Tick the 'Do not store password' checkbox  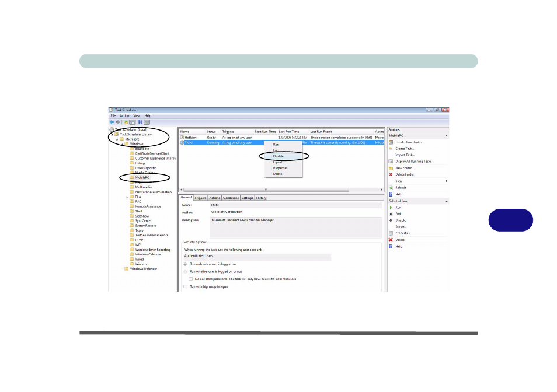click(x=191, y=279)
